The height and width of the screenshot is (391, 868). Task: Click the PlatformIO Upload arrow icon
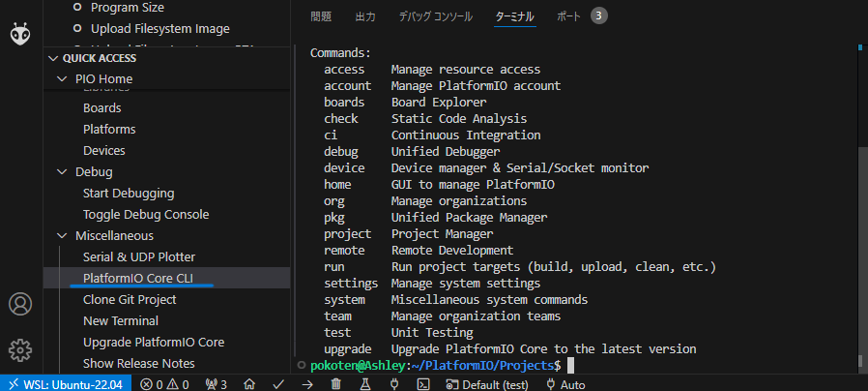pyautogui.click(x=307, y=384)
